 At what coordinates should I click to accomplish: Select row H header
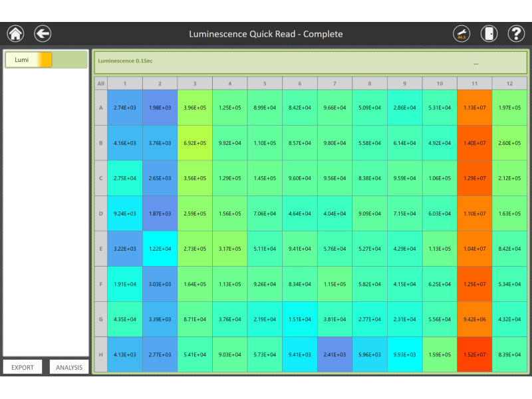point(101,354)
